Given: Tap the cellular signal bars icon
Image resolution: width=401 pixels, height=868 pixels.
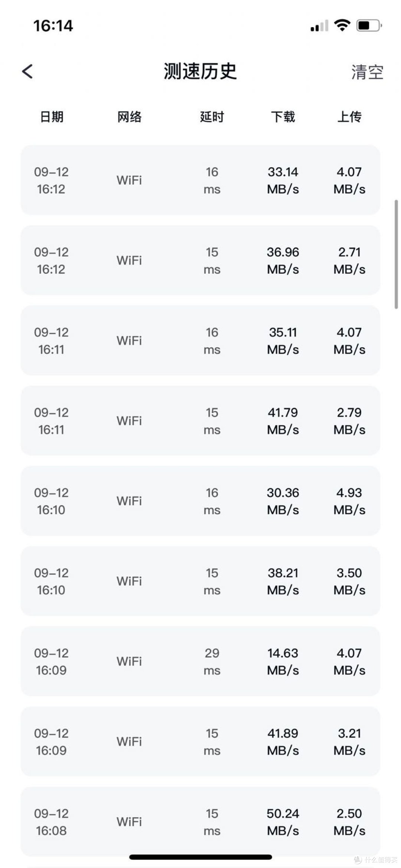Looking at the screenshot, I should (x=320, y=26).
